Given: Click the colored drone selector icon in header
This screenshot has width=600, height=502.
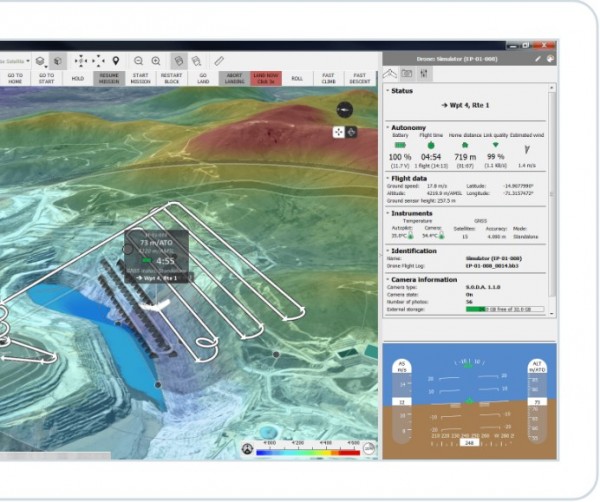Looking at the screenshot, I should [550, 59].
